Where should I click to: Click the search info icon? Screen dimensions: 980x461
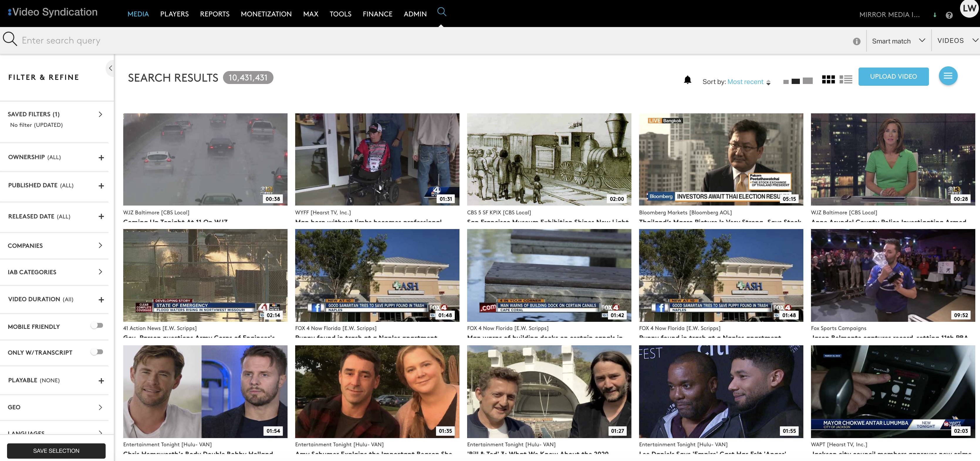pos(856,41)
